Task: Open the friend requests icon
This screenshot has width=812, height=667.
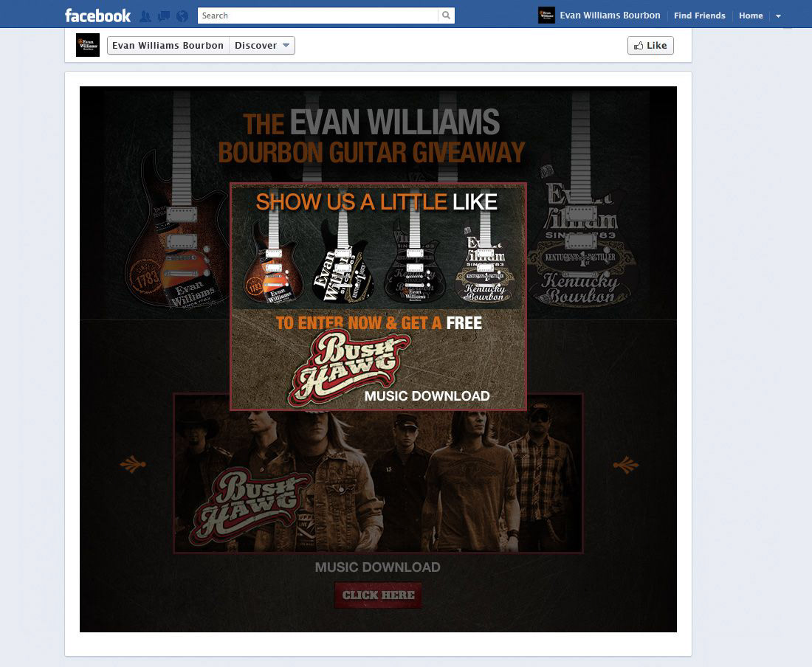Action: point(145,16)
